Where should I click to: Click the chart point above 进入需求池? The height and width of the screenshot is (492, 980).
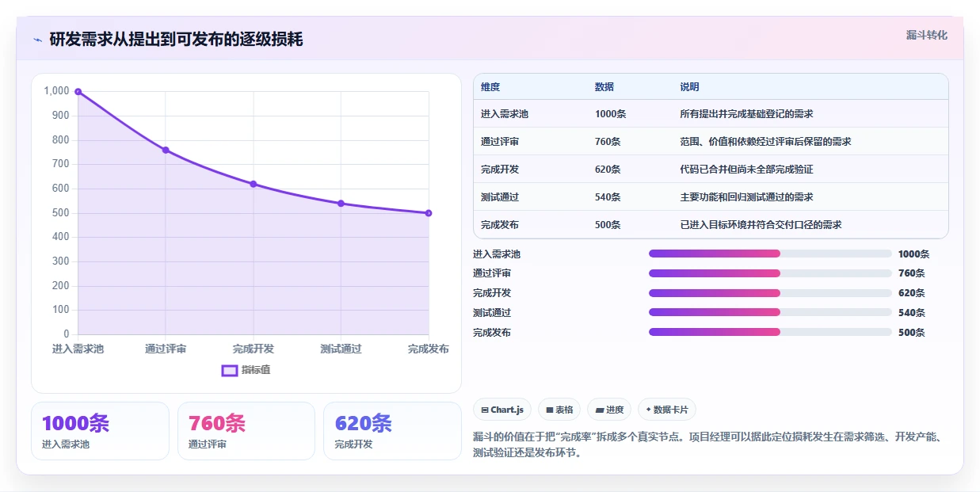(x=78, y=92)
